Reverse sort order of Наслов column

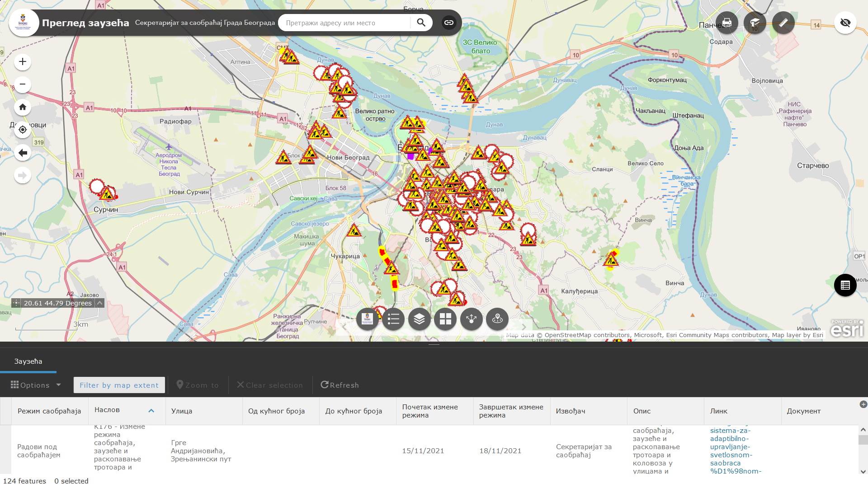point(151,411)
